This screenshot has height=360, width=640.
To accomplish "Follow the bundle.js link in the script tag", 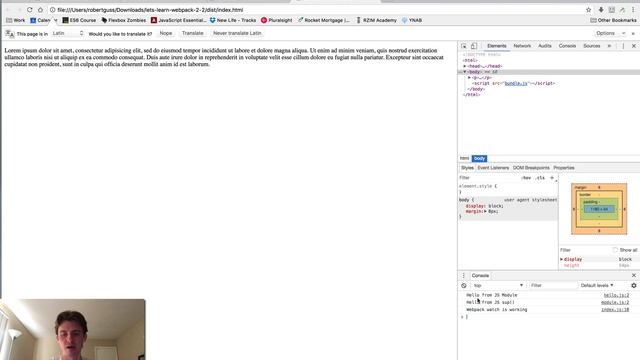I will (516, 83).
